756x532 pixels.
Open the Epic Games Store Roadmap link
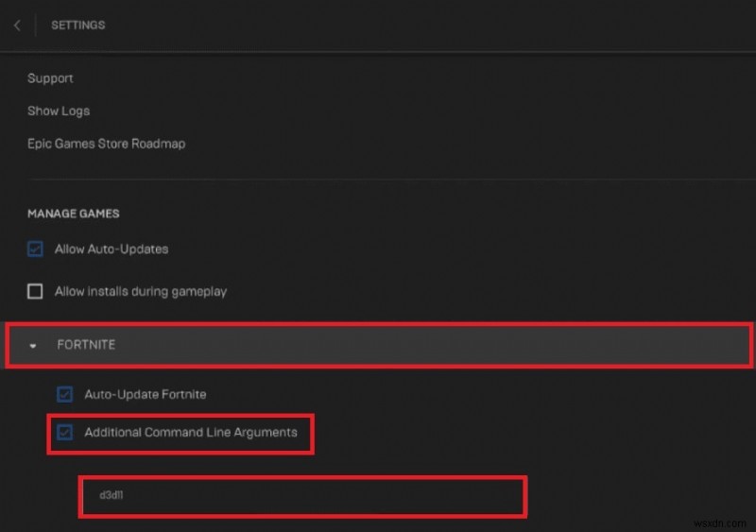106,144
